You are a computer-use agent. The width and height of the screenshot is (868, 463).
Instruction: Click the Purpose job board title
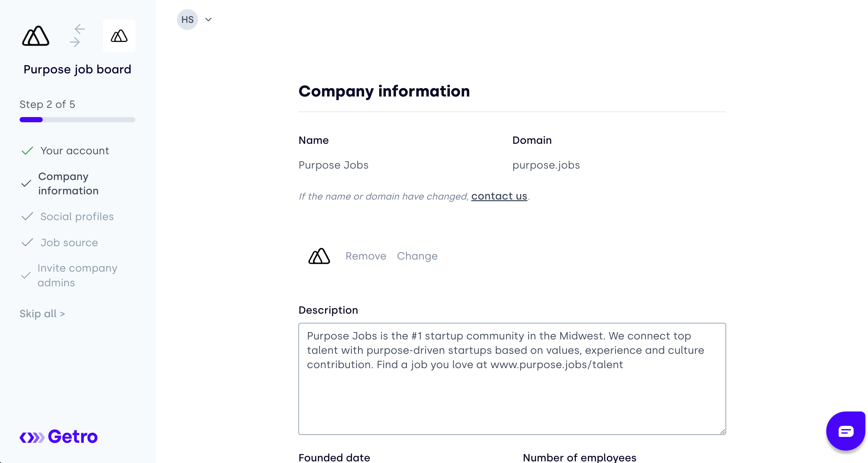click(78, 69)
